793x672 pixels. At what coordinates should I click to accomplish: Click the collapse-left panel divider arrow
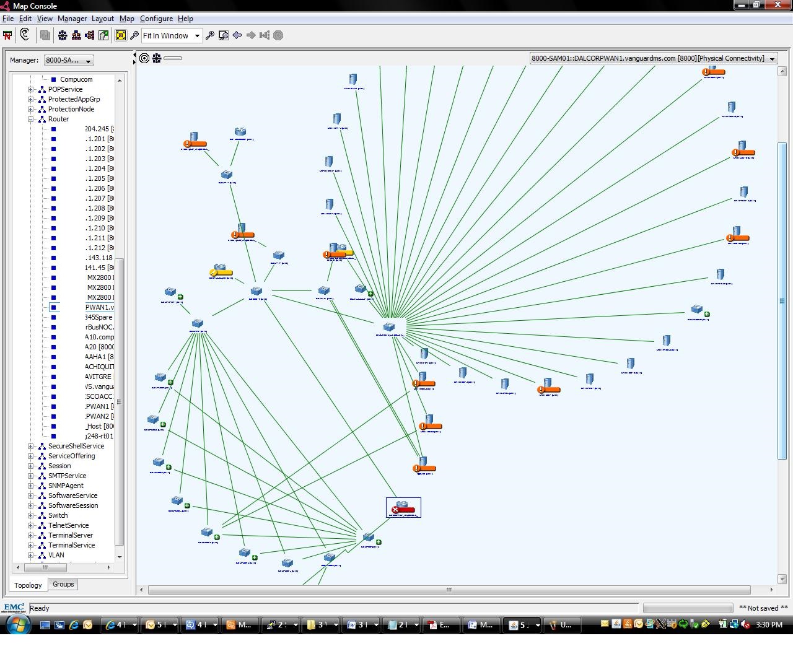(x=134, y=55)
